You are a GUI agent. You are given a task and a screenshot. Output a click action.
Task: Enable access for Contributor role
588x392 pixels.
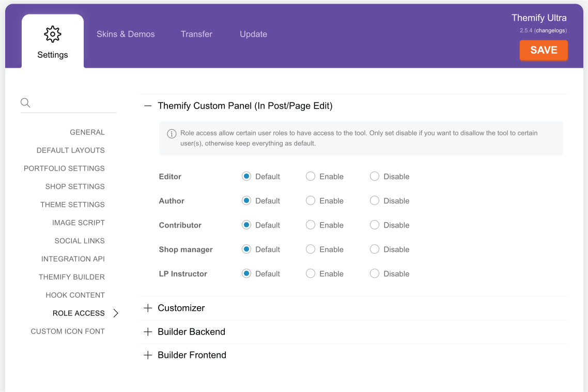(x=311, y=225)
